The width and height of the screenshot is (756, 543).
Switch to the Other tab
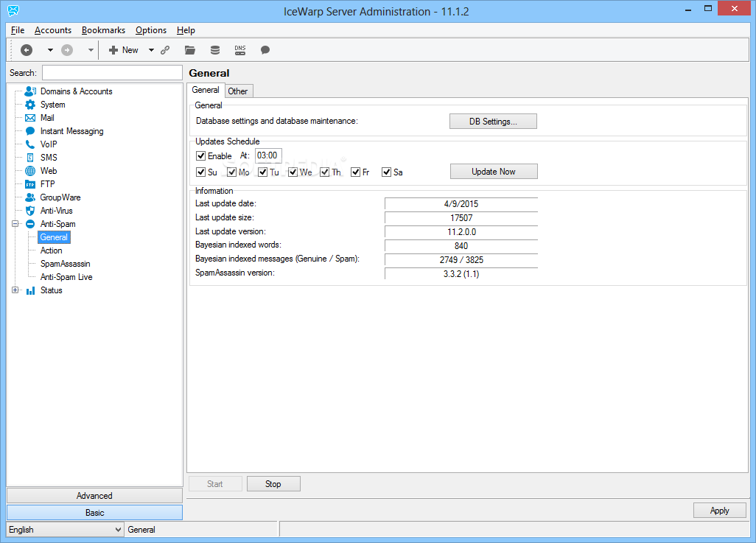pyautogui.click(x=238, y=91)
